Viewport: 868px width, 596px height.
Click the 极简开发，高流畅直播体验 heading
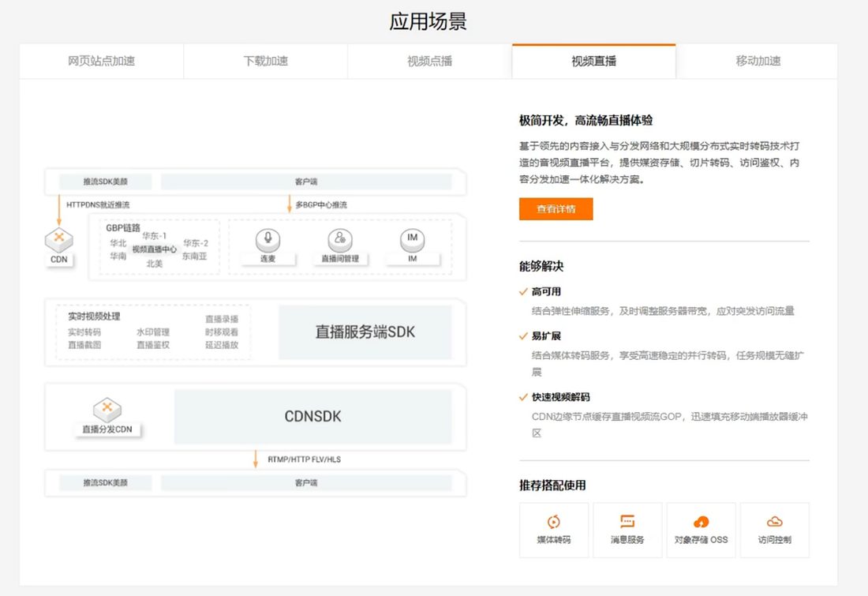click(x=586, y=120)
